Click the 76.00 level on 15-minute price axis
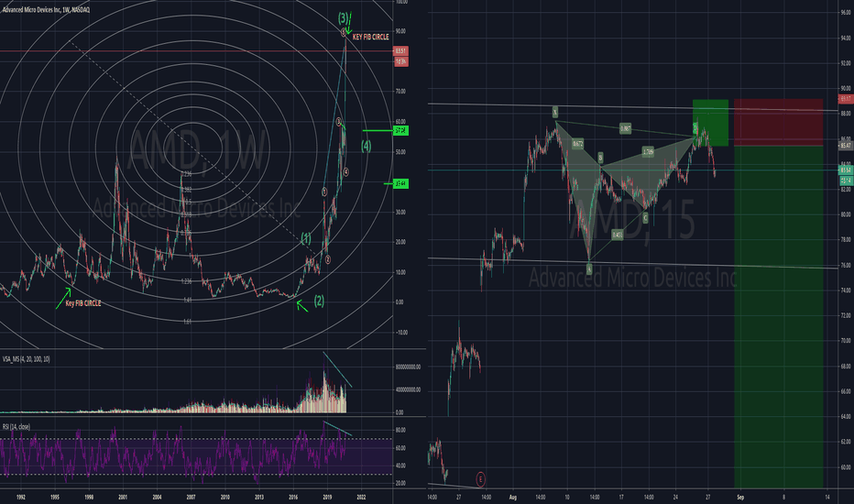The height and width of the screenshot is (504, 854). (x=845, y=266)
